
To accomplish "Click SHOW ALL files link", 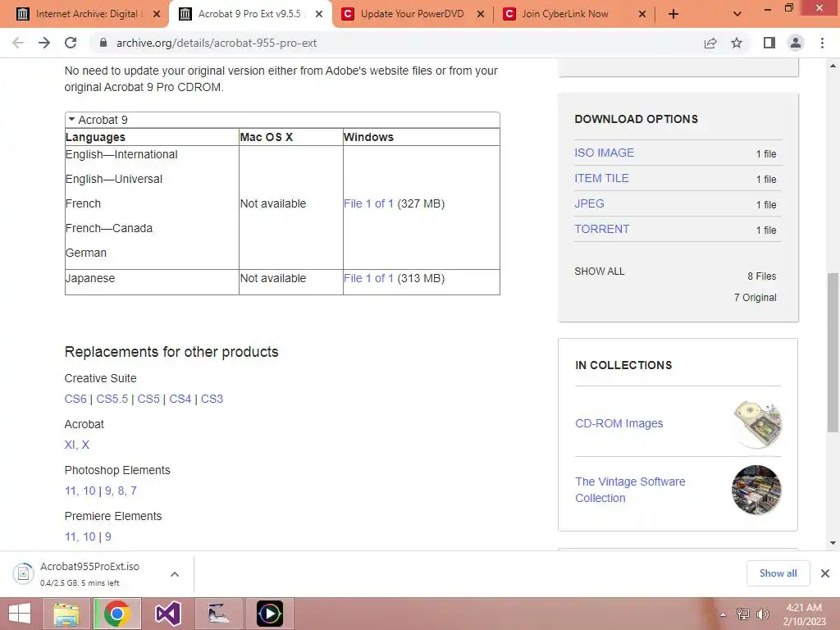I will 600,271.
